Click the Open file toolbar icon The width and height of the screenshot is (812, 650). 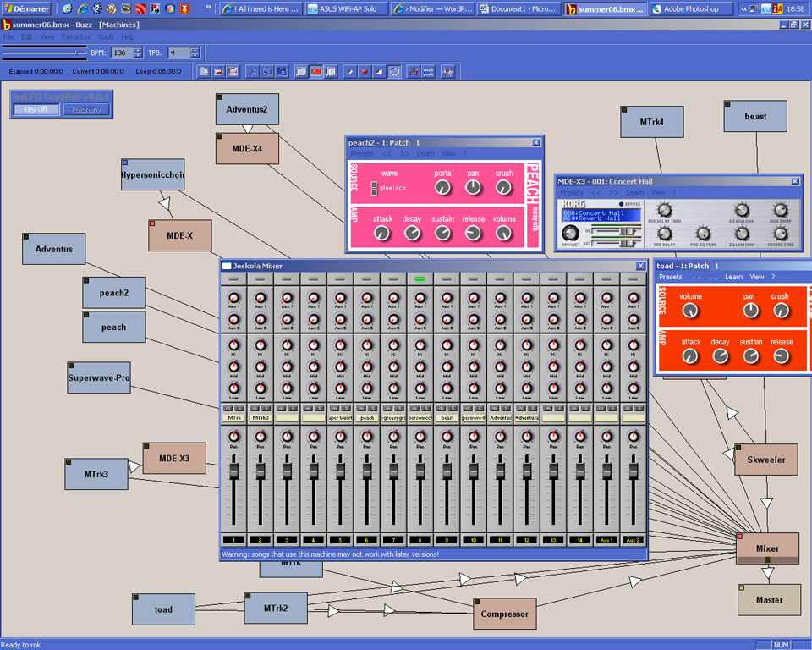218,72
